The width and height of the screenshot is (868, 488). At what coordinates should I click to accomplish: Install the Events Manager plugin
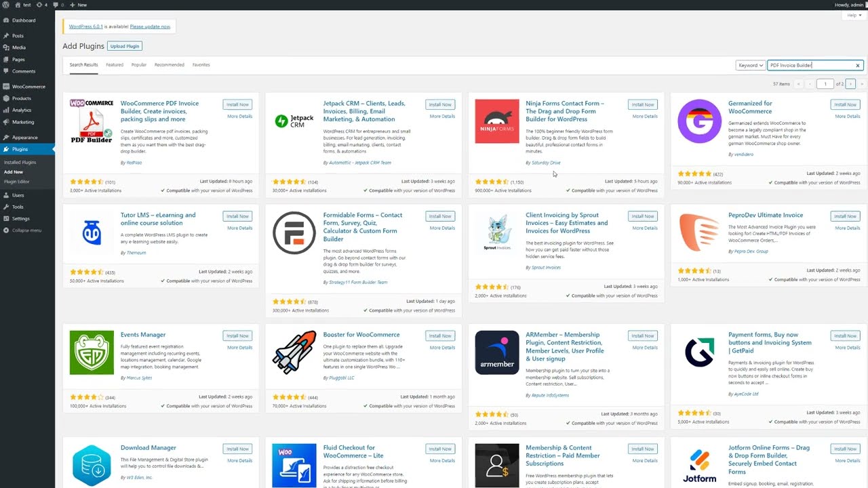(237, 335)
